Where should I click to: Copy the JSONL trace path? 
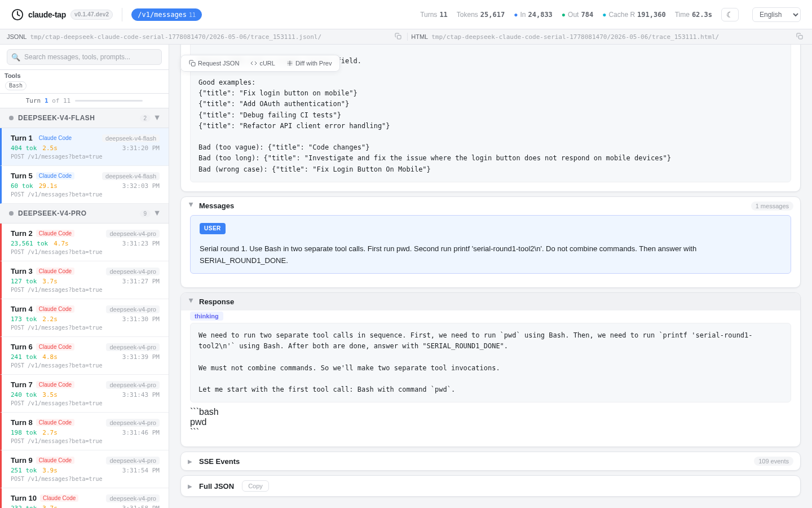(398, 36)
